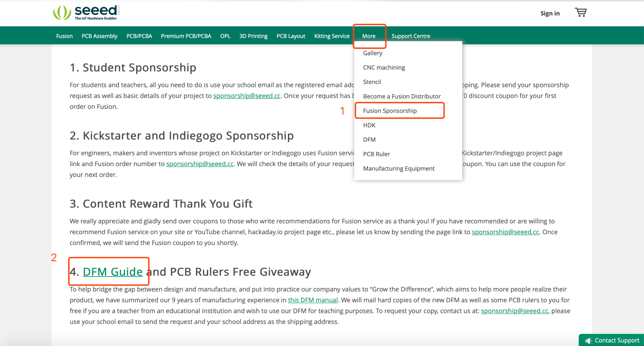Go to PCB Assembly page
Viewport: 644px width, 346px height.
[99, 36]
